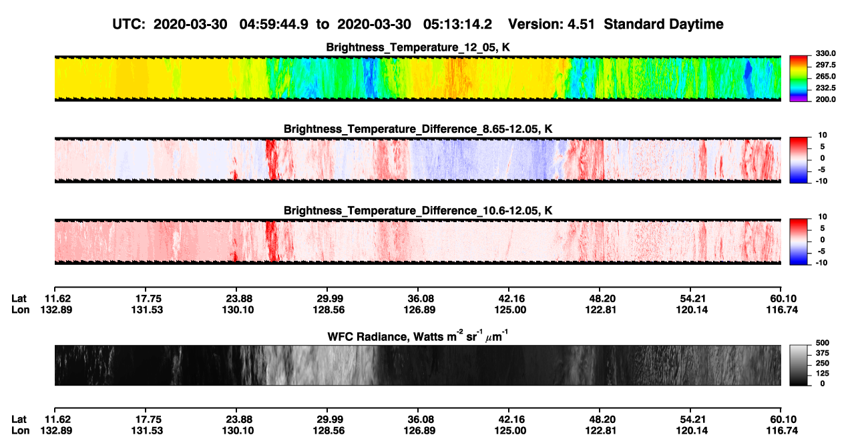Click the 297.5 colorbar tick label
Screen dimensions: 868x445
[x=825, y=65]
